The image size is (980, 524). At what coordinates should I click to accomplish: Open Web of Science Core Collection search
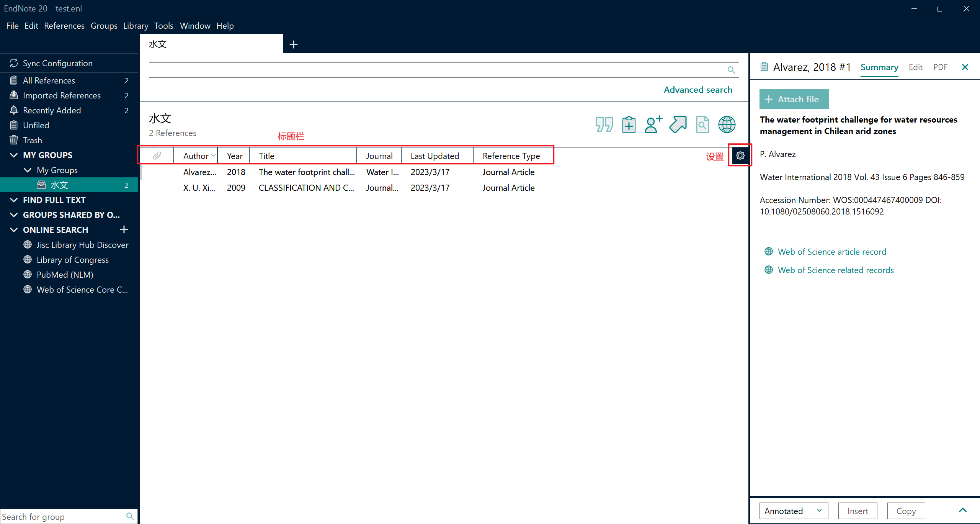coord(75,290)
